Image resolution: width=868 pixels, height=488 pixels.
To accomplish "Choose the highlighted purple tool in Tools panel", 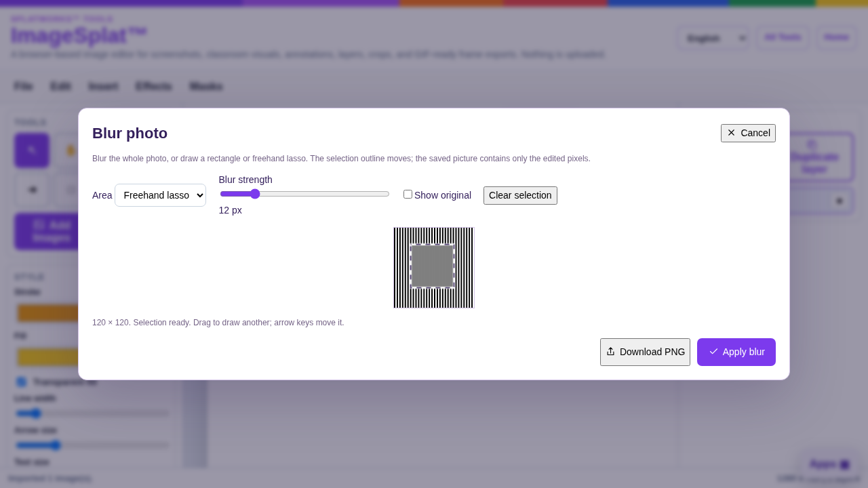I will (32, 150).
